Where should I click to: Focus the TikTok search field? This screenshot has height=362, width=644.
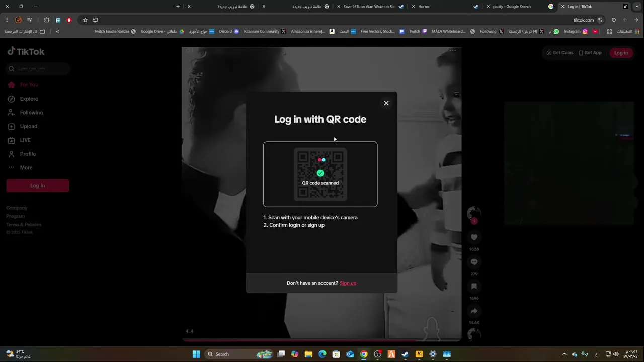click(x=38, y=68)
